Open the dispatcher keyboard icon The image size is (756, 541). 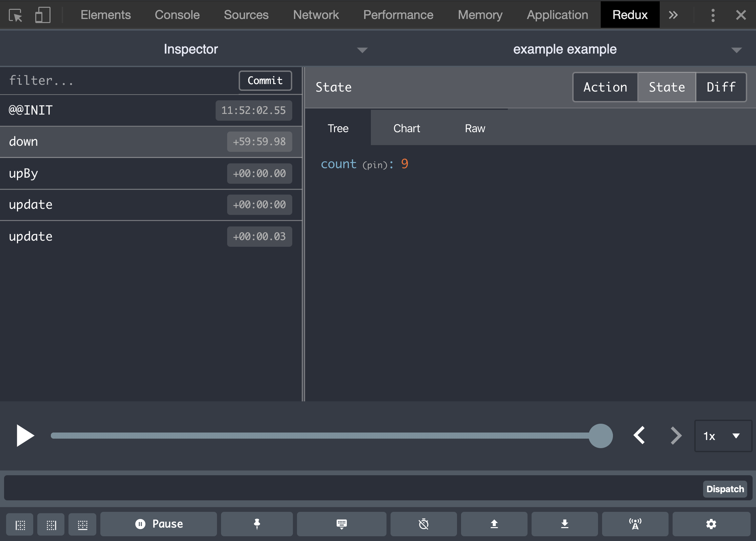pyautogui.click(x=341, y=524)
